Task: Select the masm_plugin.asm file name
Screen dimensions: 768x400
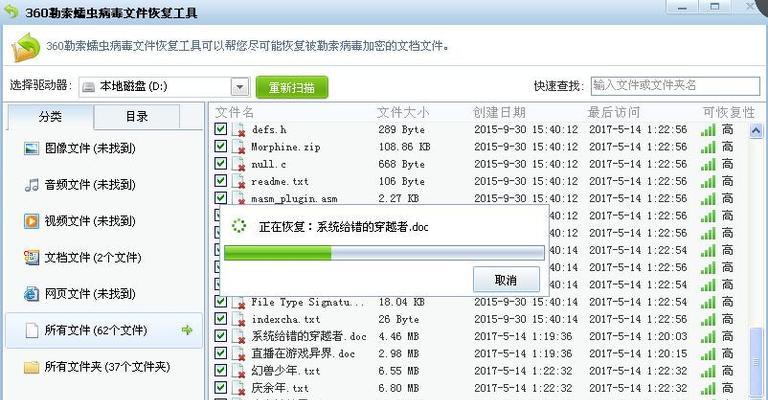Action: coord(294,199)
